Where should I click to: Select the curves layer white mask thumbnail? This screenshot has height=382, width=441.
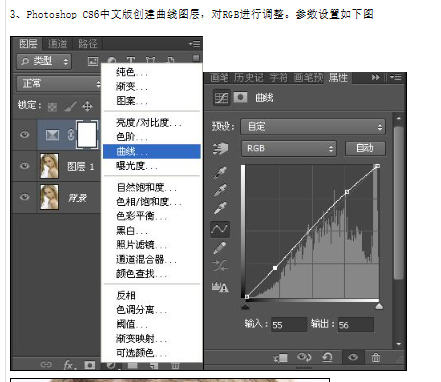pyautogui.click(x=87, y=135)
